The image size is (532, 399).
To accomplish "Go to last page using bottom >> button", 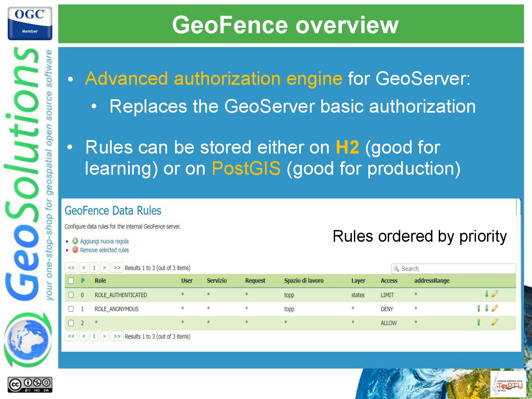I will tap(117, 336).
